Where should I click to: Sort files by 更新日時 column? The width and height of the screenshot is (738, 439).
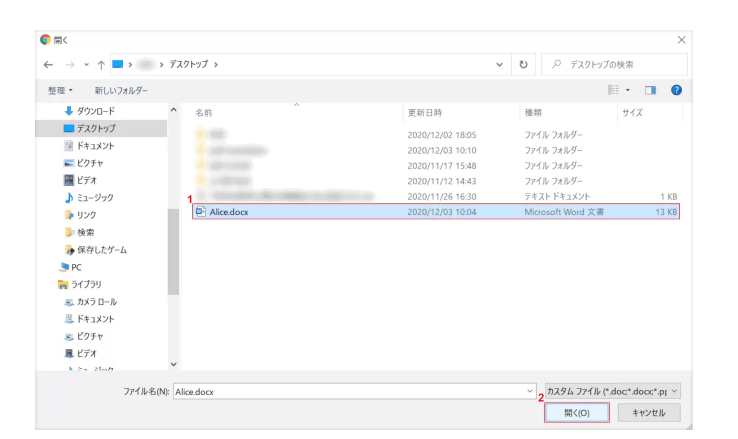click(425, 113)
